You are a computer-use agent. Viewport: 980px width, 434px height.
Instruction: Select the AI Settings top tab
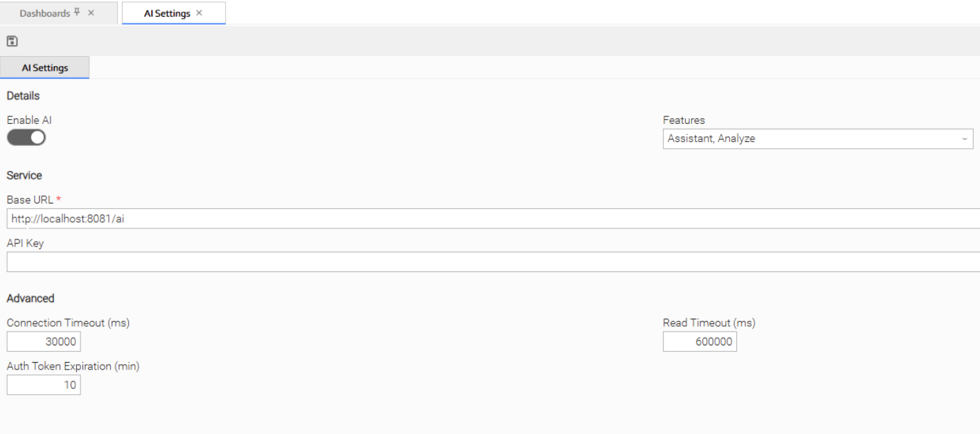(166, 13)
